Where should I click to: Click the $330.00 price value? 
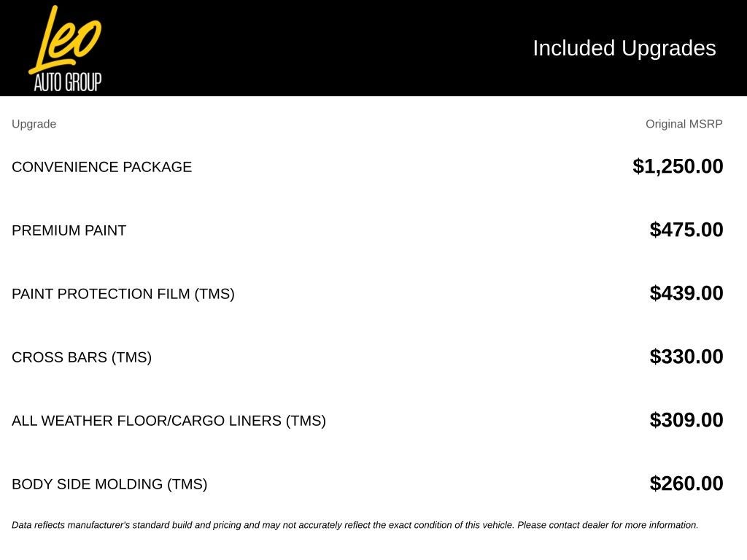[x=686, y=356]
